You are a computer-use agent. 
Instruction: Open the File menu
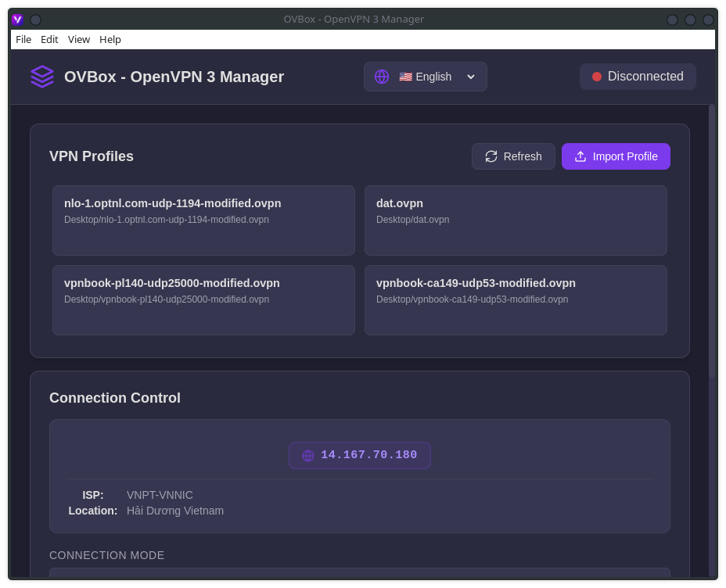coord(23,39)
